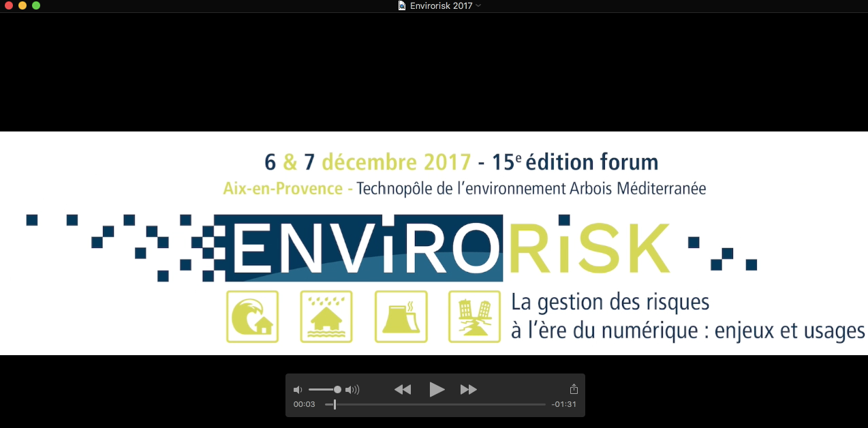Screen dimensions: 868x428
Task: Expand the title dropdown chevron
Action: pos(478,5)
